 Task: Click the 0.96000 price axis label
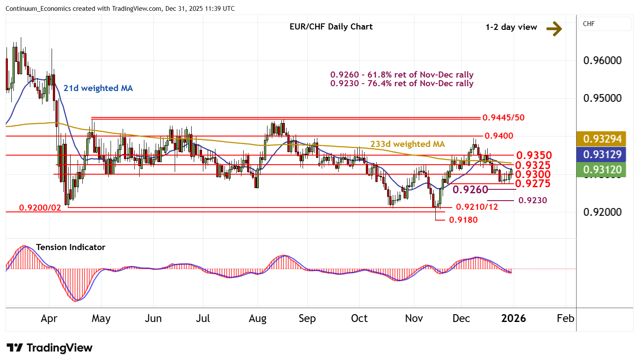point(602,61)
